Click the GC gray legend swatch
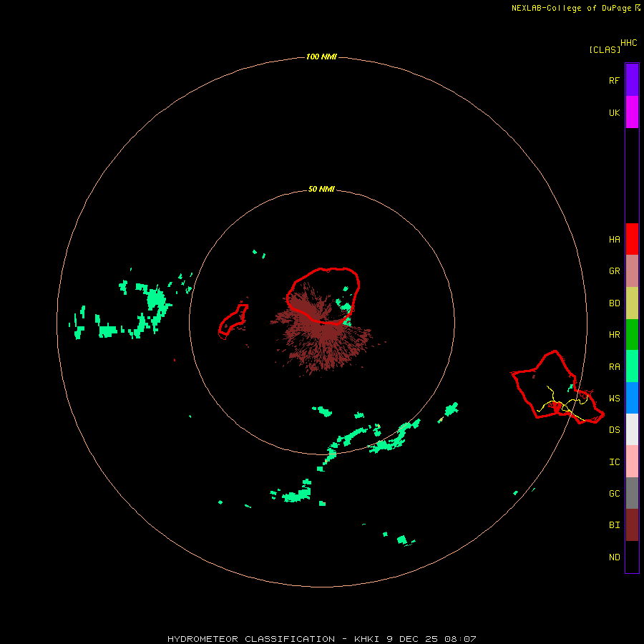This screenshot has height=644, width=644. click(632, 493)
